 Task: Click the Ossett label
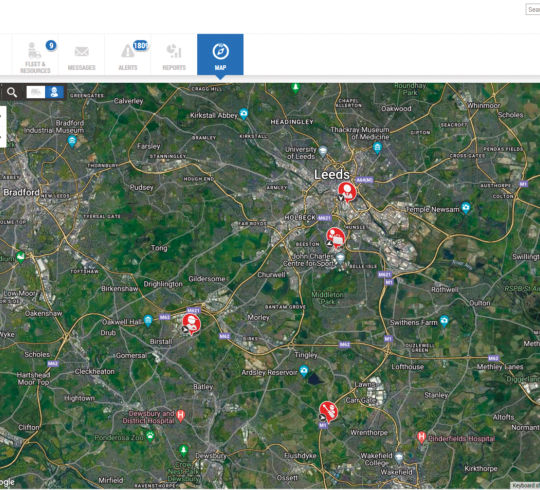pos(288,478)
